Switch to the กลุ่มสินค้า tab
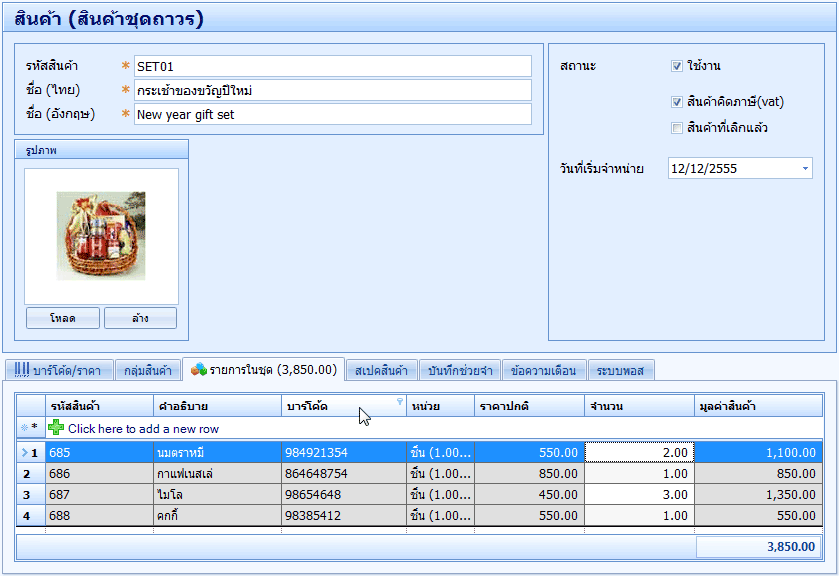839x576 pixels. click(x=148, y=371)
